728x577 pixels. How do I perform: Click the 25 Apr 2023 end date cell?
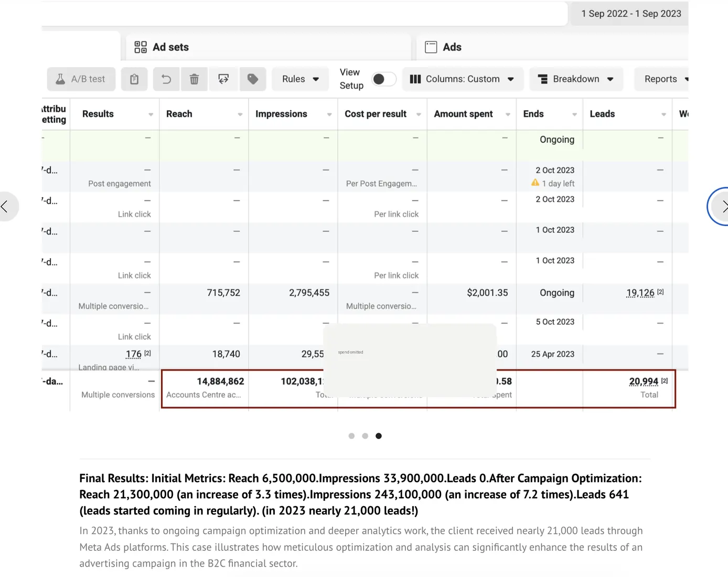pos(553,354)
